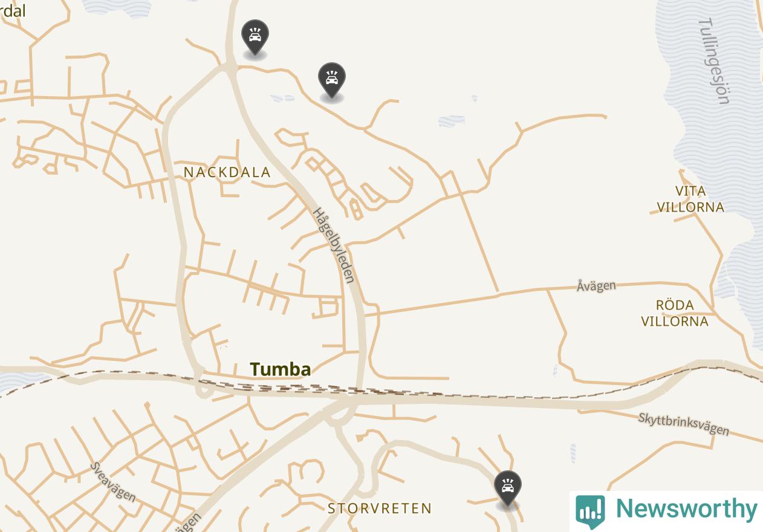This screenshot has height=532, width=763.
Task: Click the small pond east of Nackdala markers
Action: point(452,121)
